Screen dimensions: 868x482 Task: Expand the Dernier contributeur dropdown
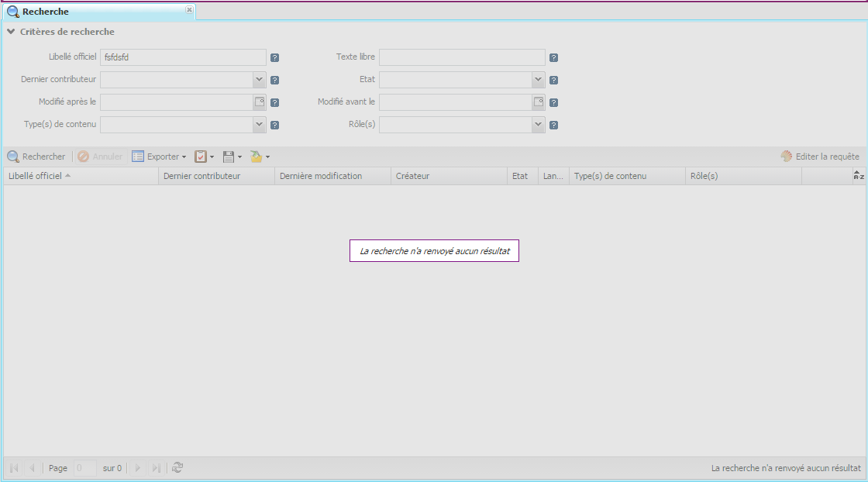[x=260, y=80]
